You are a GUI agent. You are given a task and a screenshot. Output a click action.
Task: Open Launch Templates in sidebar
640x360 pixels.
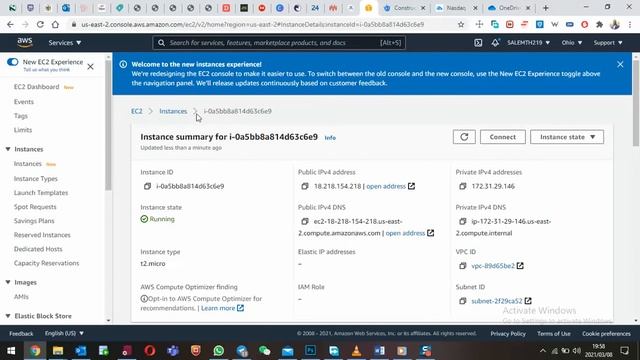click(41, 193)
